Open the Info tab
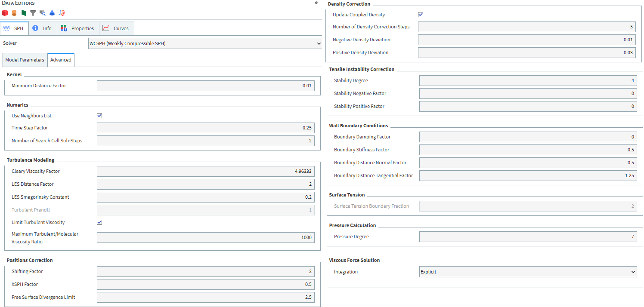The image size is (644, 307). point(42,28)
